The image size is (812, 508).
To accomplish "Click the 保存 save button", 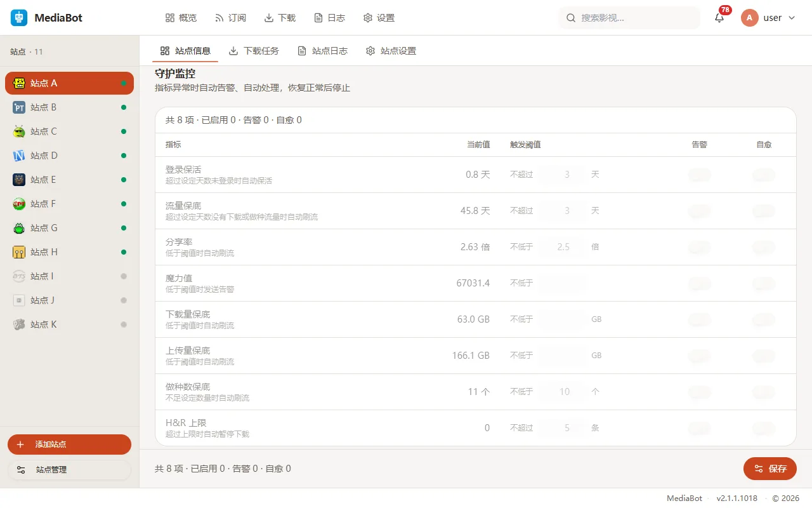I will point(770,469).
